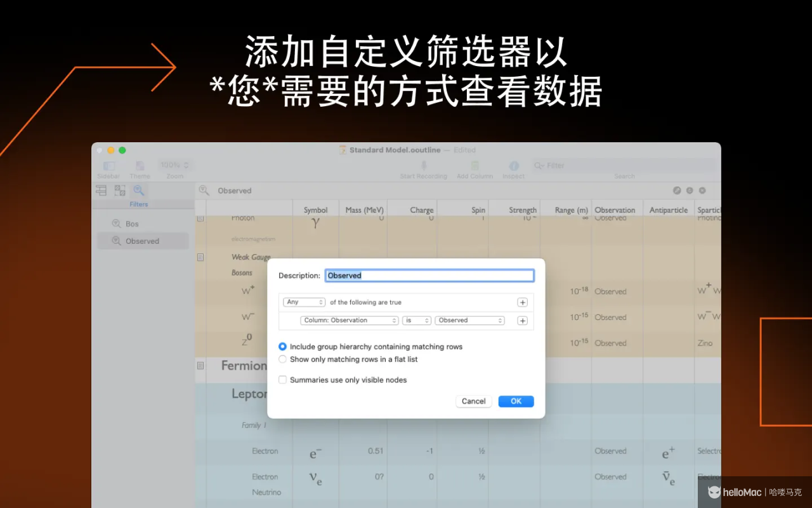Click the Add Column toolbar icon

475,166
